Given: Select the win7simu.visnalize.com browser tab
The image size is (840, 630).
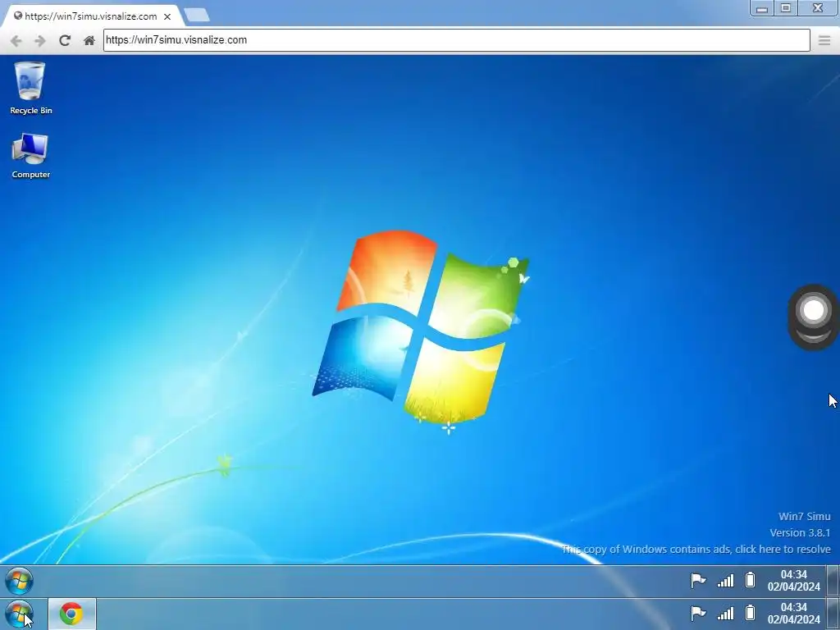Looking at the screenshot, I should coord(90,16).
